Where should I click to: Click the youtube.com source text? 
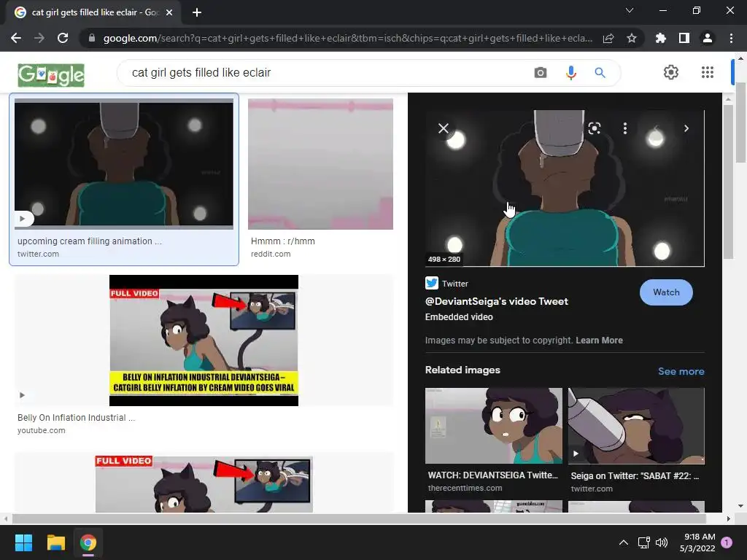pos(42,430)
